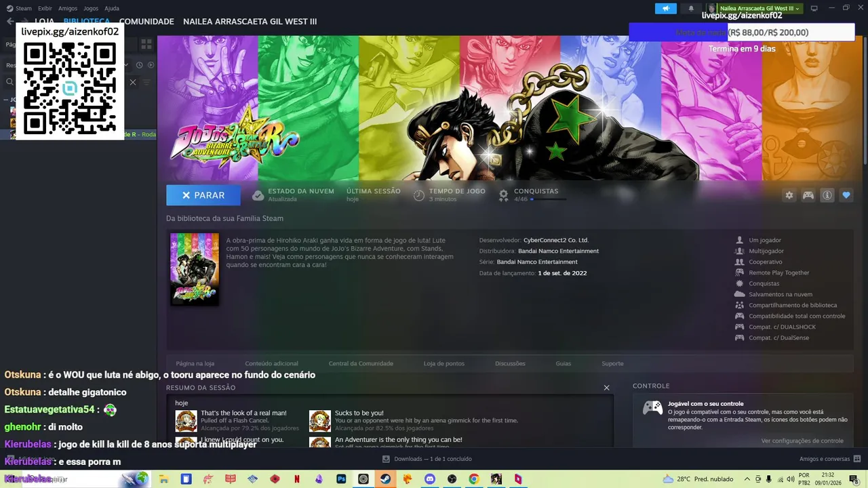Open Discord from the taskbar
868x488 pixels.
tap(429, 479)
